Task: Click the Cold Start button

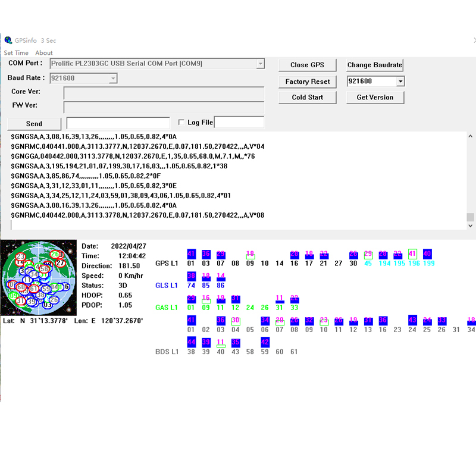Action: pos(308,97)
